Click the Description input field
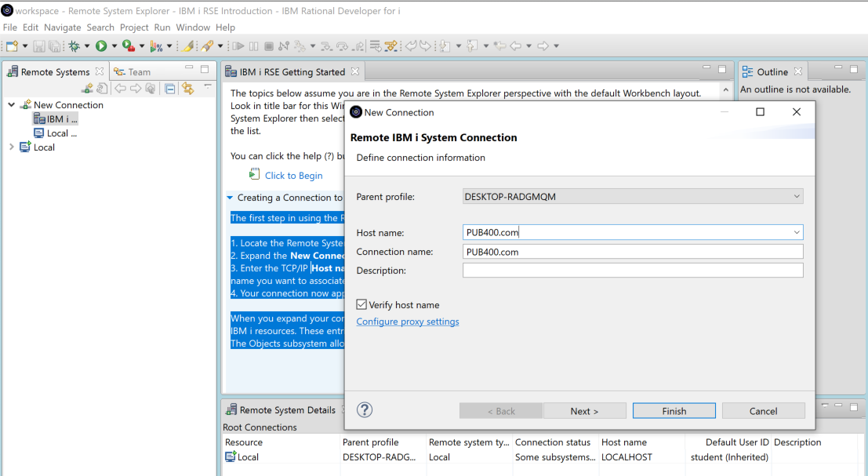The width and height of the screenshot is (868, 476). (x=633, y=271)
